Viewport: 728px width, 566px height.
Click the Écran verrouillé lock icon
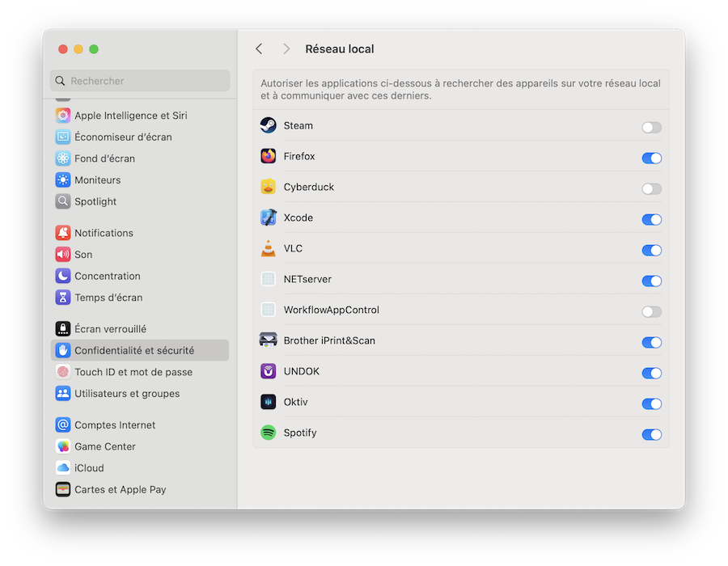63,329
